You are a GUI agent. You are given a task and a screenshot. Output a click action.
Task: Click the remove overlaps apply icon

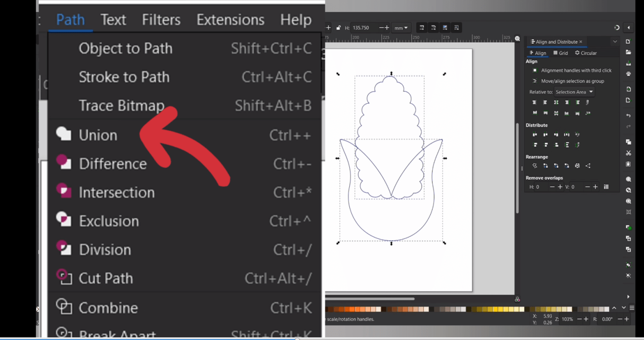click(606, 187)
